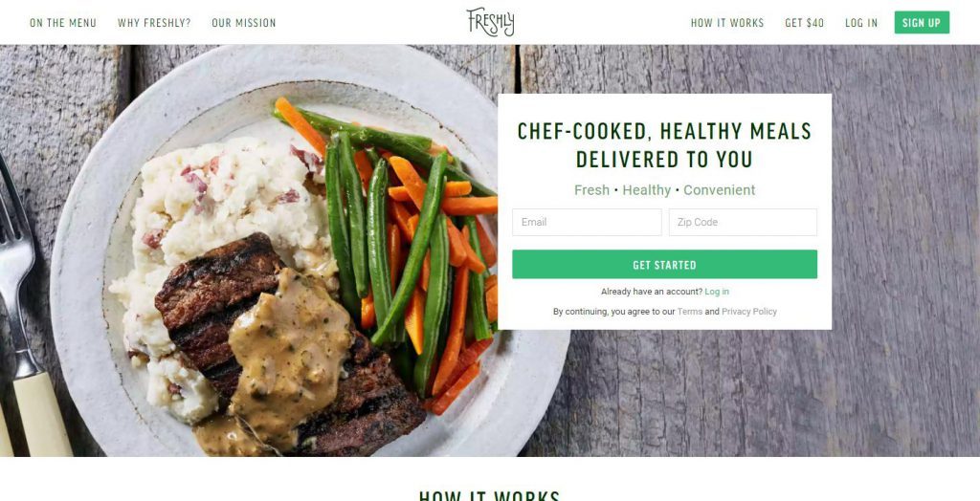Click the green SIGN UP button
The height and width of the screenshot is (501, 980).
(x=922, y=23)
